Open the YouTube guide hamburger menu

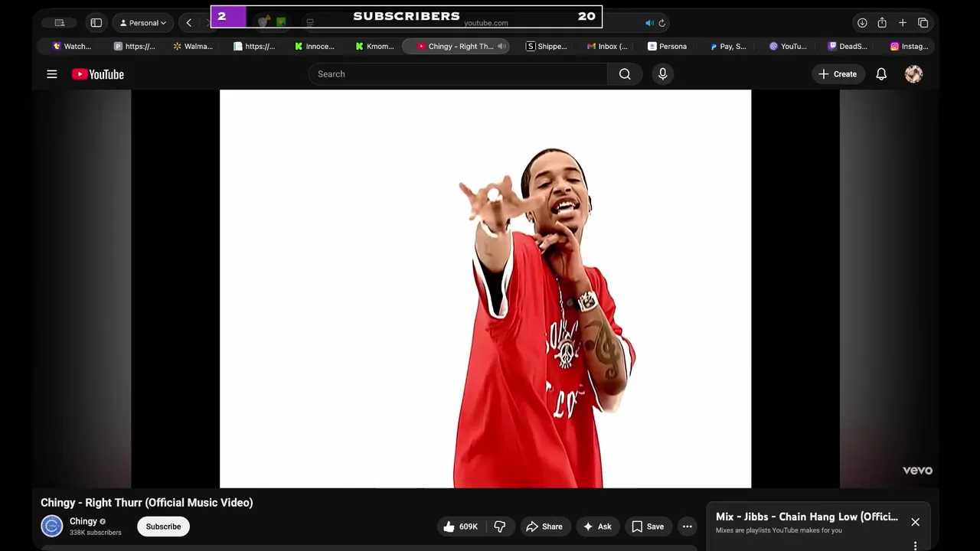pyautogui.click(x=52, y=74)
